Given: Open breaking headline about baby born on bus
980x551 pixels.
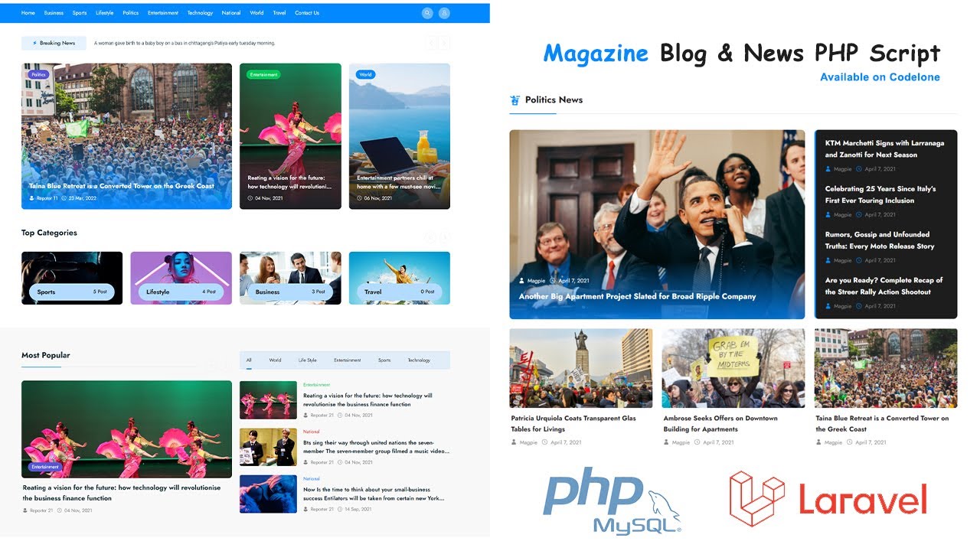Looking at the screenshot, I should pos(185,44).
